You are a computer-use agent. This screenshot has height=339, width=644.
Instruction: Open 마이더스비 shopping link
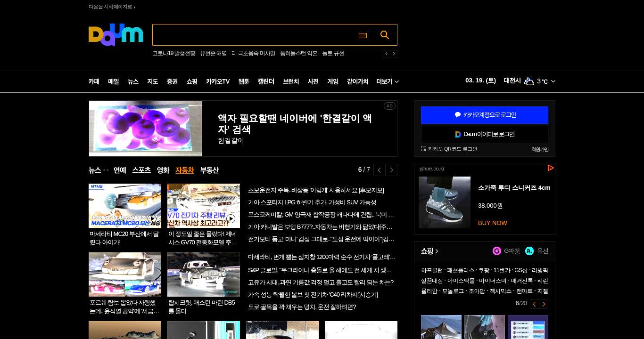tap(493, 281)
